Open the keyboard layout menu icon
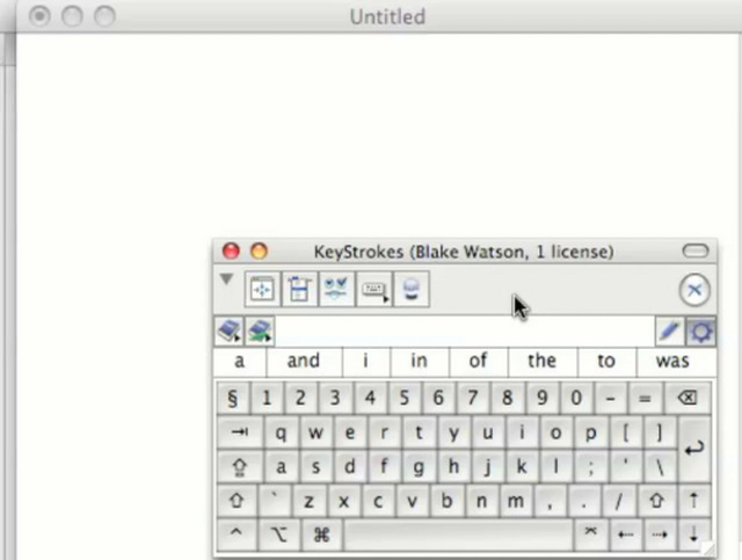 pyautogui.click(x=374, y=289)
